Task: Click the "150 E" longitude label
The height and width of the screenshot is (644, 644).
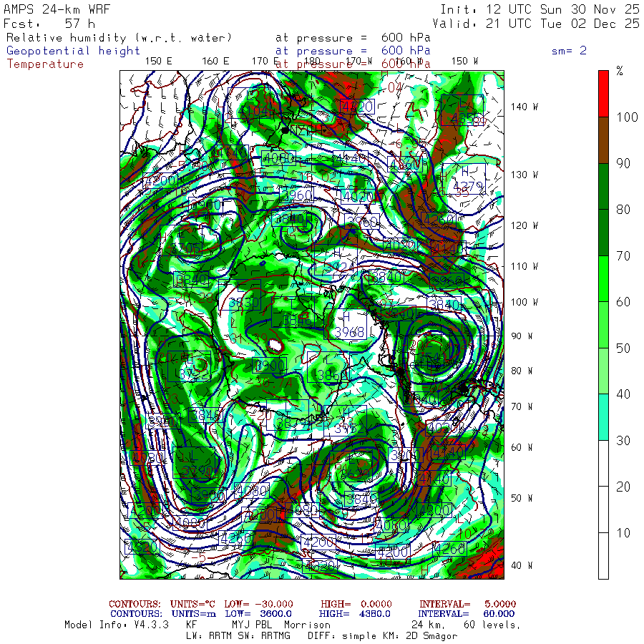Action: [159, 62]
